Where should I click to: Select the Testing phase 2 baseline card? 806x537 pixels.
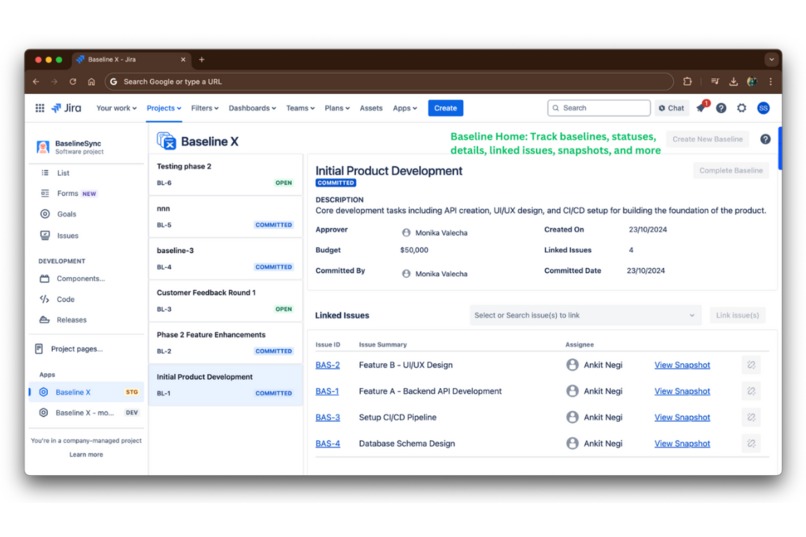(x=225, y=174)
